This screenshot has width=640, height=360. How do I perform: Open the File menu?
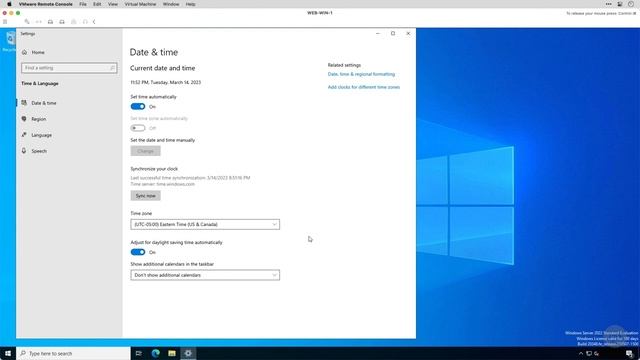tap(83, 4)
